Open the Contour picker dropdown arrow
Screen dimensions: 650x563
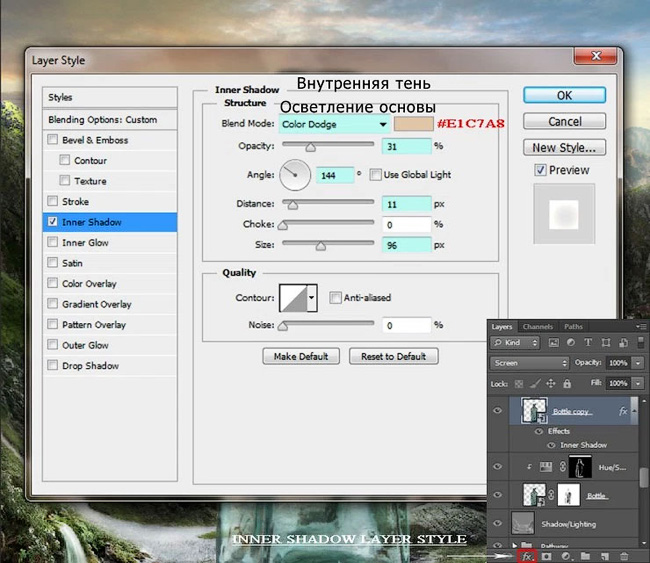pyautogui.click(x=312, y=297)
